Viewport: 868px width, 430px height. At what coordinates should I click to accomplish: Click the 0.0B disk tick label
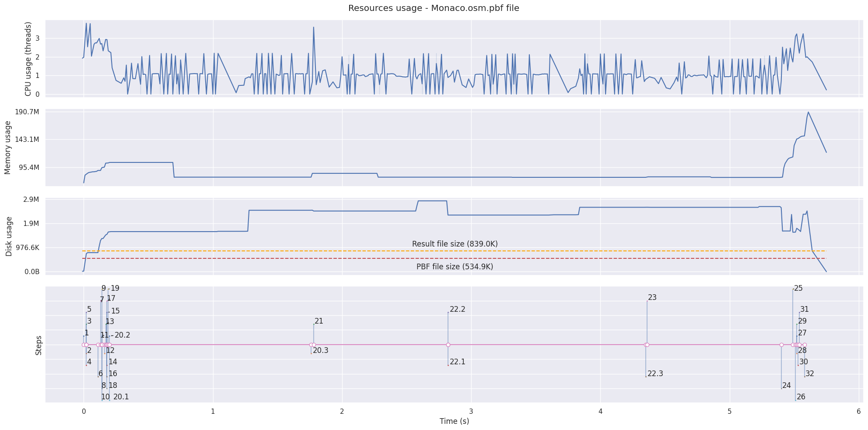[x=32, y=272]
